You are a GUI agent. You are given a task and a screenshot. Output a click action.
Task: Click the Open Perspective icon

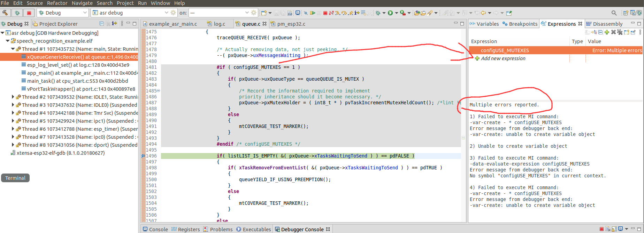click(626, 13)
